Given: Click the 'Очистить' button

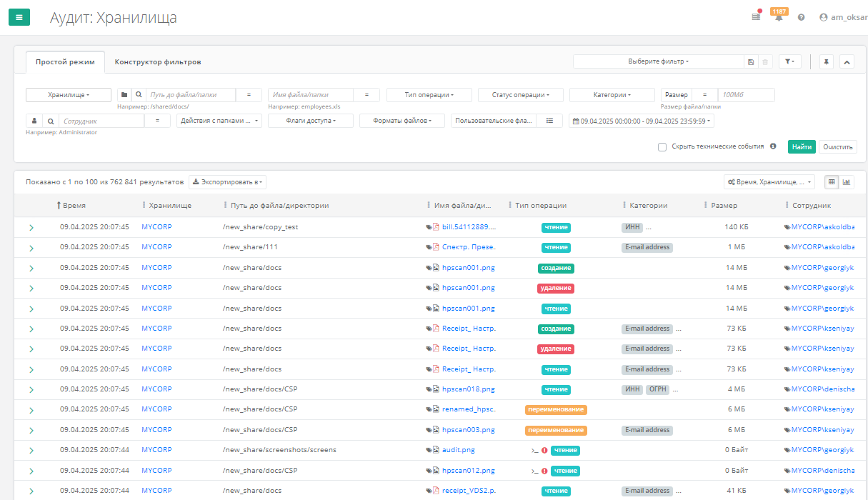Looking at the screenshot, I should 837,147.
